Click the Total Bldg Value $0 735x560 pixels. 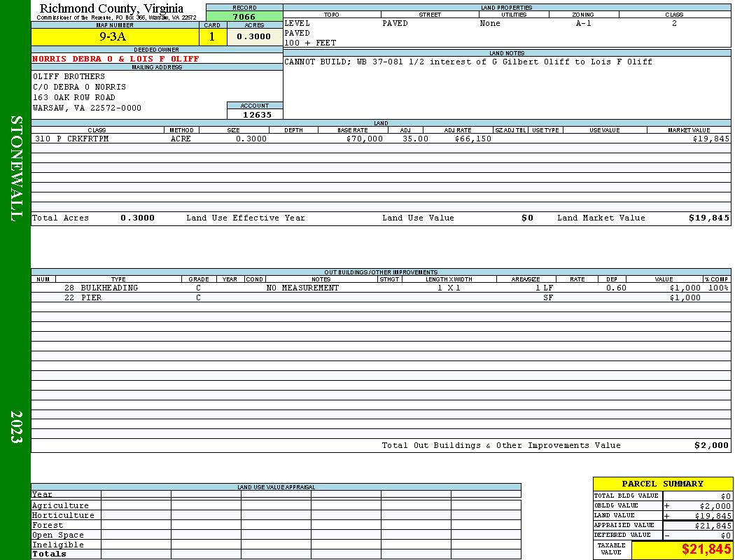point(726,496)
